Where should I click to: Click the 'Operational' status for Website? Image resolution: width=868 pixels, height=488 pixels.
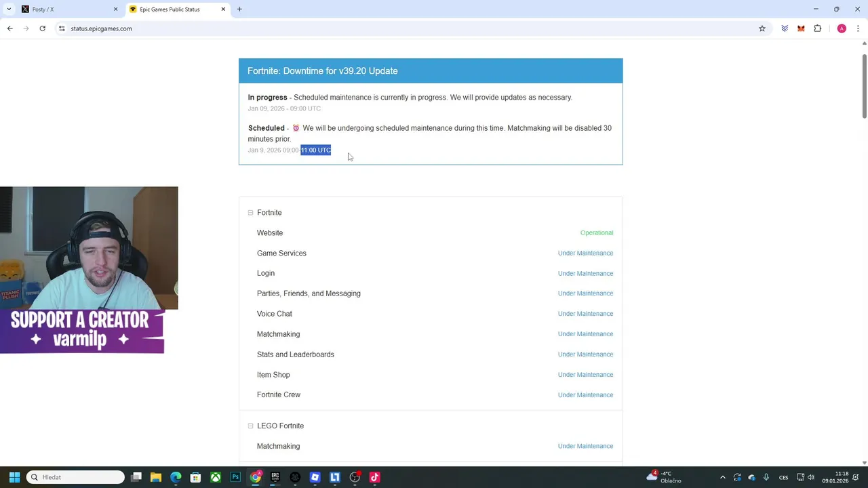click(597, 233)
